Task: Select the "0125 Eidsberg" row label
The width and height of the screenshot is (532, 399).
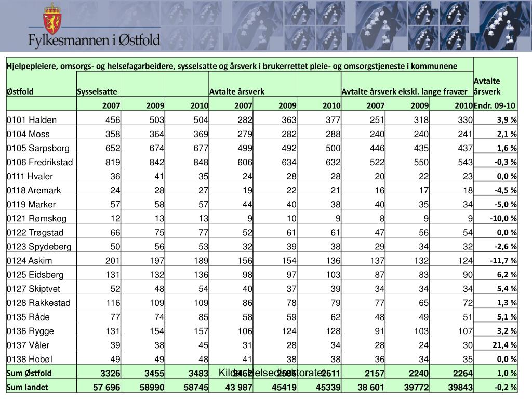Action: click(x=35, y=275)
